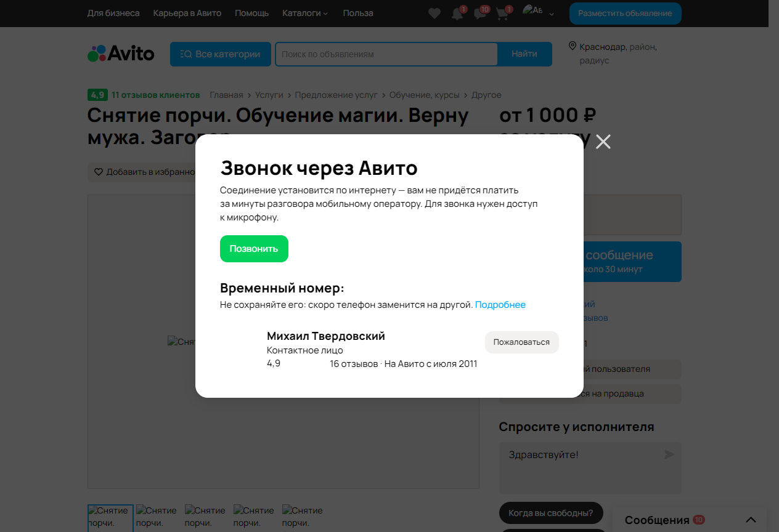Click the green 4,9 rating badge
779x532 pixels.
tap(97, 95)
